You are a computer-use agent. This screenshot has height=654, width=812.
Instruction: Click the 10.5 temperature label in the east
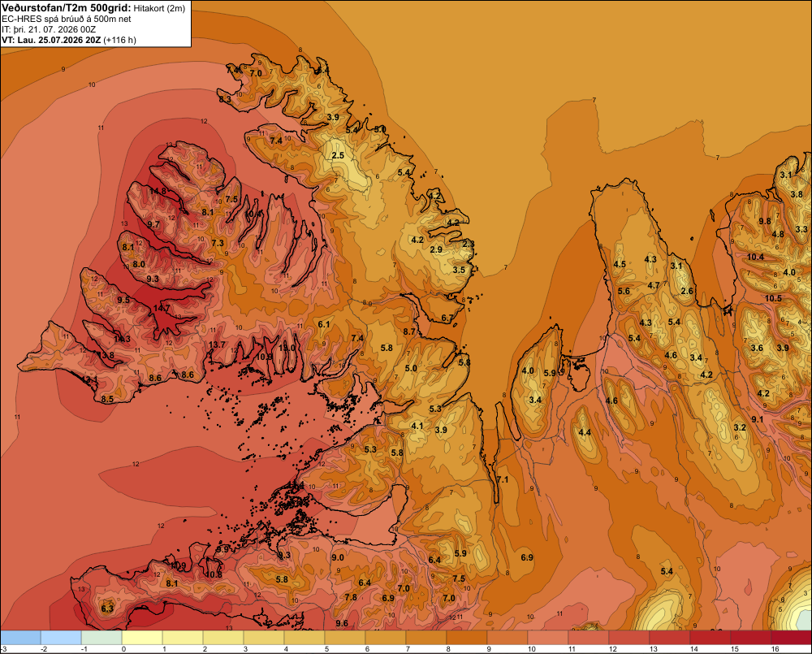coord(773,298)
